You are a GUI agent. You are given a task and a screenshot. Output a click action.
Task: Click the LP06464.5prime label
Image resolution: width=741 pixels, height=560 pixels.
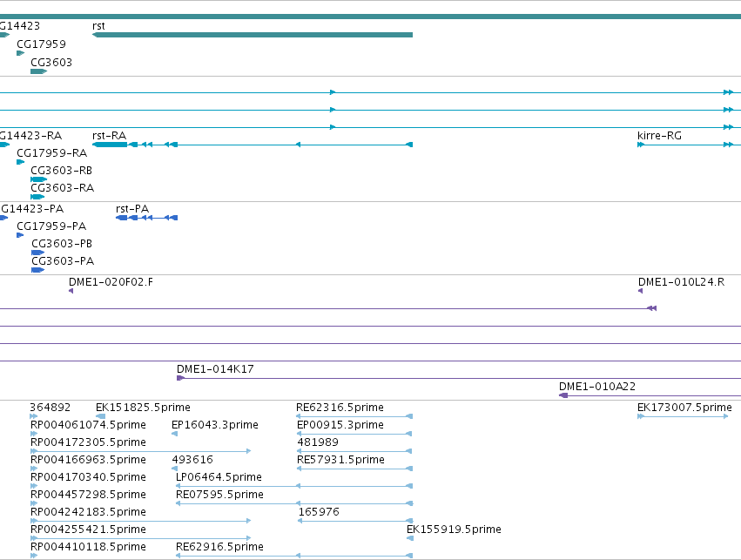tap(219, 477)
